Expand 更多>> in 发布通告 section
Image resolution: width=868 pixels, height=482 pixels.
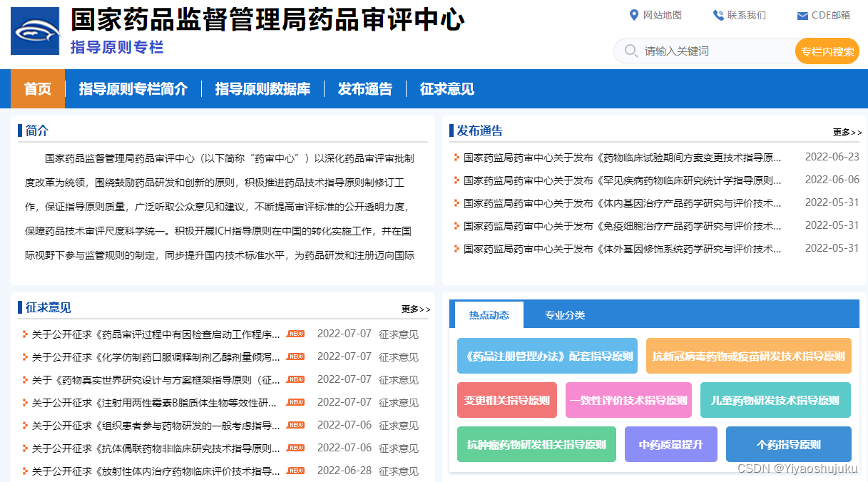point(847,132)
